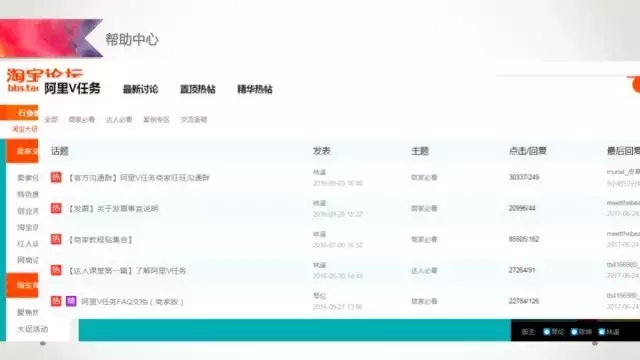Click avatar icon of moderator 琴伦
The height and width of the screenshot is (360, 640).
[547, 332]
